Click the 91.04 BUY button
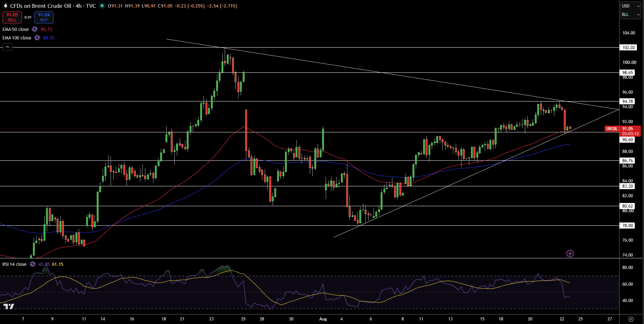This screenshot has width=644, height=324. [44, 17]
